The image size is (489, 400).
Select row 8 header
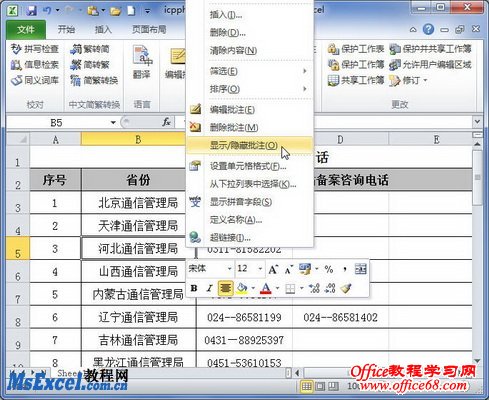click(18, 318)
